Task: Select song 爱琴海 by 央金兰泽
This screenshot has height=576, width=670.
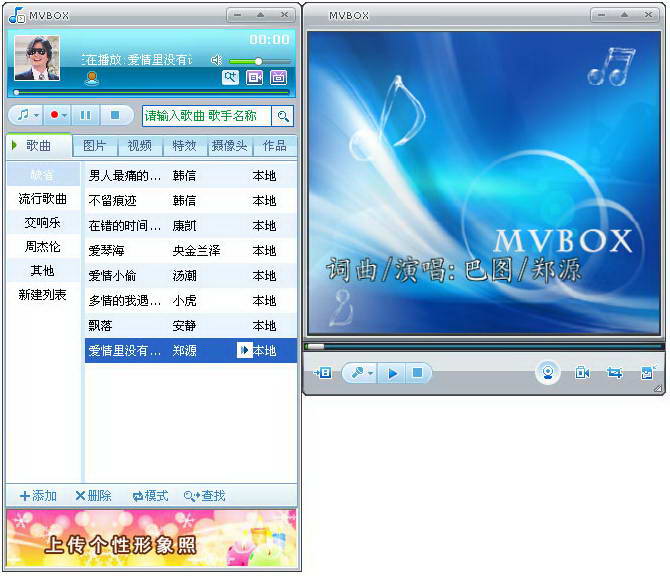Action: tap(191, 251)
